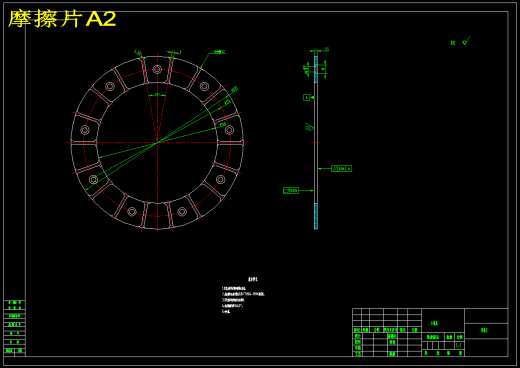Pick the rightmost rivet hole on the ring
This screenshot has width=520, height=368.
229,130
